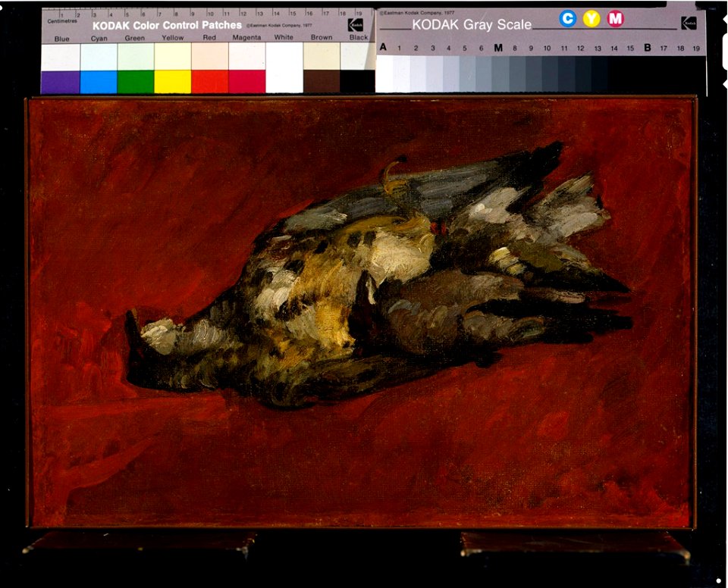This screenshot has width=728, height=588.
Task: Click the blue circled C icon
Action: 567,18
